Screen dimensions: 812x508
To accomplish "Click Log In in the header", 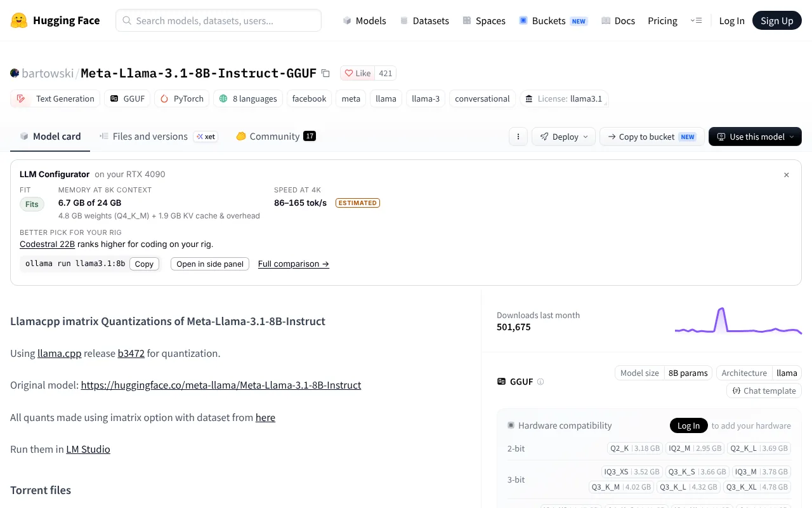I will 731,20.
